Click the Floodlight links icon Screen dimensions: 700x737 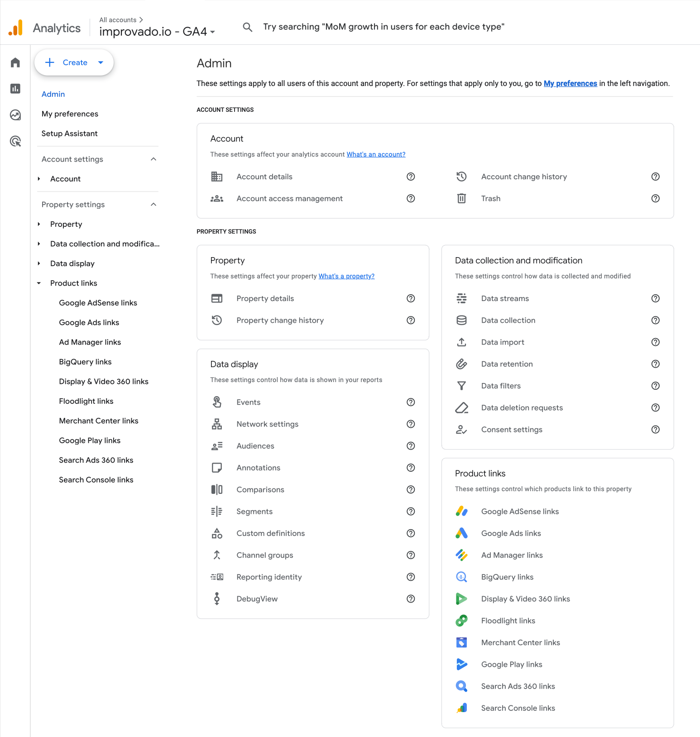(x=461, y=620)
